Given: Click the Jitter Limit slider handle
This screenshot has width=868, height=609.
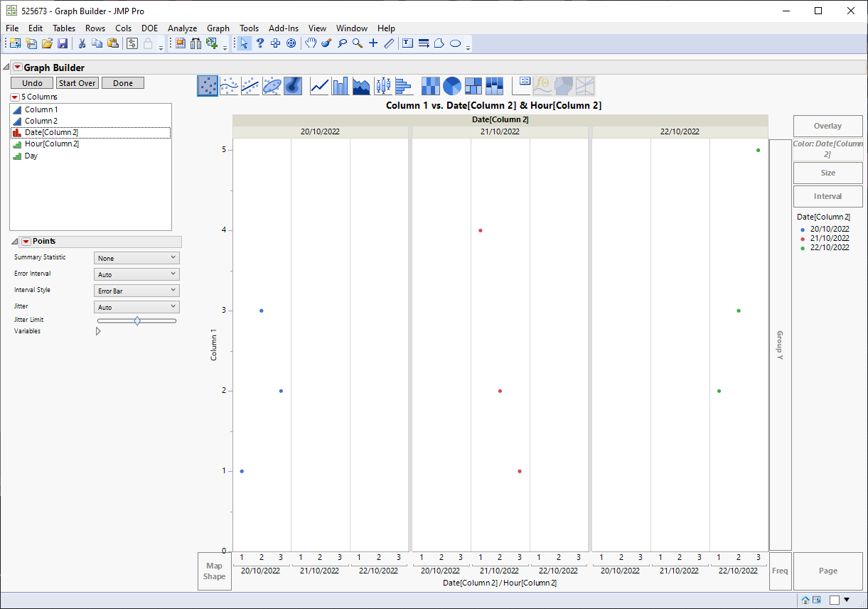Looking at the screenshot, I should [137, 320].
